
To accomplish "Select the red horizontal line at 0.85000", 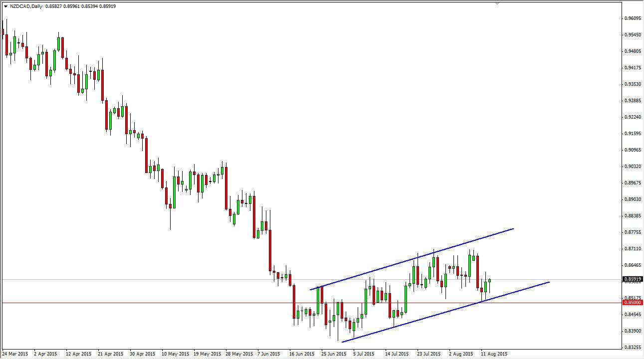I will point(200,302).
